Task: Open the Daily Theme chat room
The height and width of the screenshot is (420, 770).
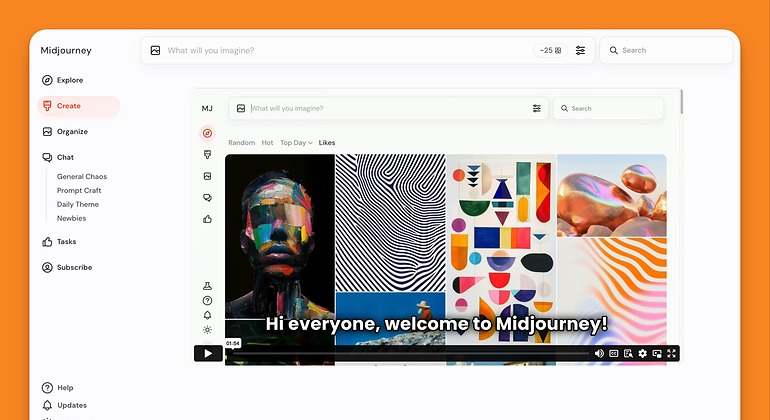Action: point(78,204)
